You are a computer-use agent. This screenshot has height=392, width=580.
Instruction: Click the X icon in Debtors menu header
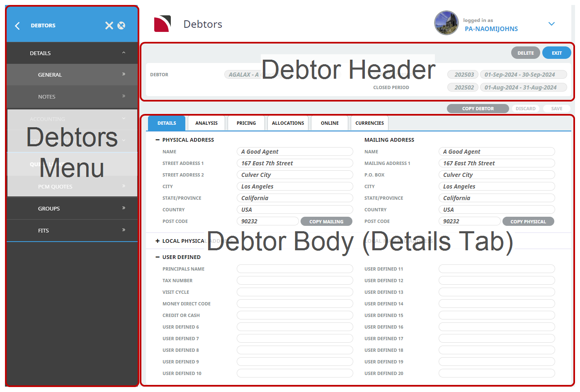109,26
